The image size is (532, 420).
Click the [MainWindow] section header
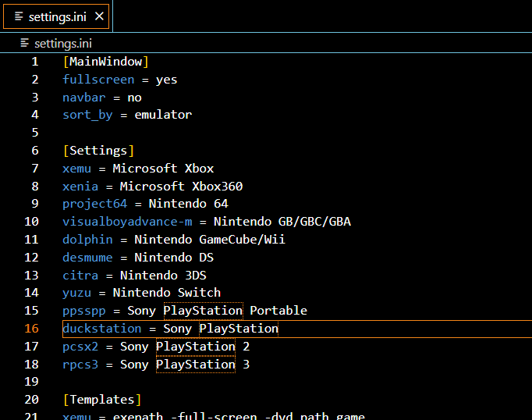click(106, 62)
